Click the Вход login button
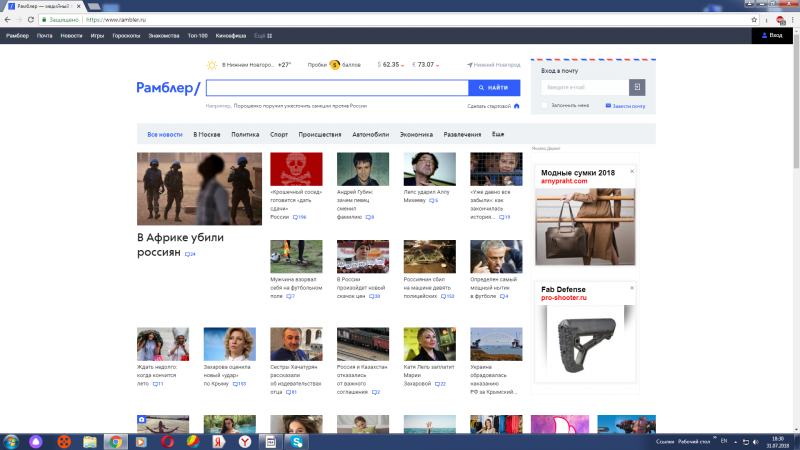 point(772,35)
